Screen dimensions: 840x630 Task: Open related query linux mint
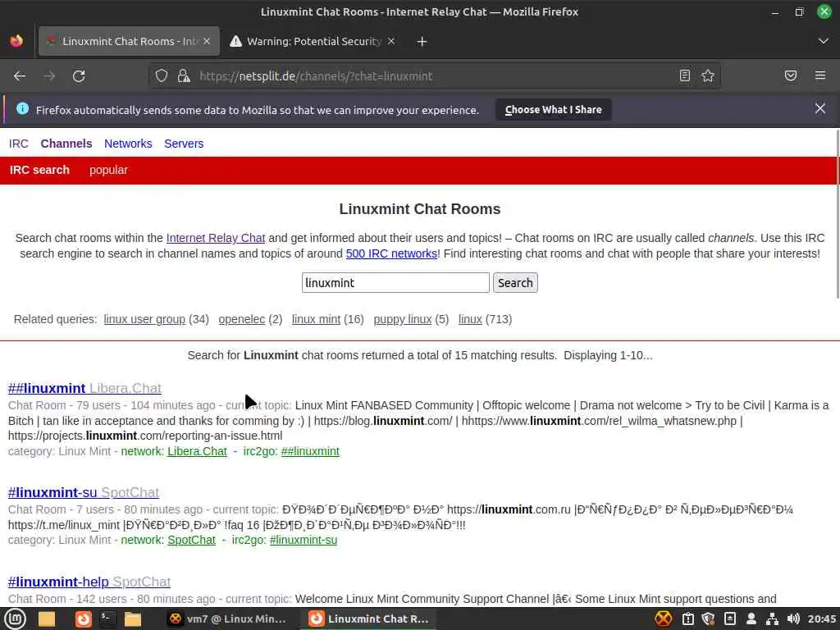[316, 319]
